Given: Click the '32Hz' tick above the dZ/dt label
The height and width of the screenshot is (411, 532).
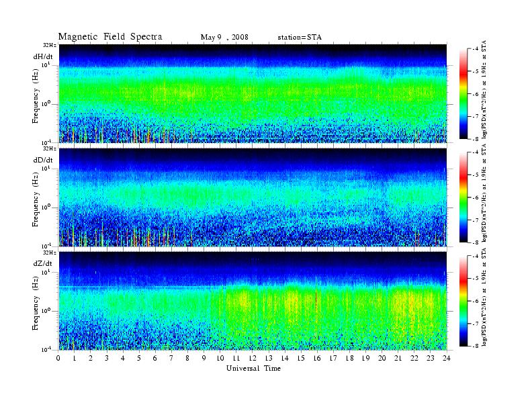Looking at the screenshot, I should (x=50, y=253).
